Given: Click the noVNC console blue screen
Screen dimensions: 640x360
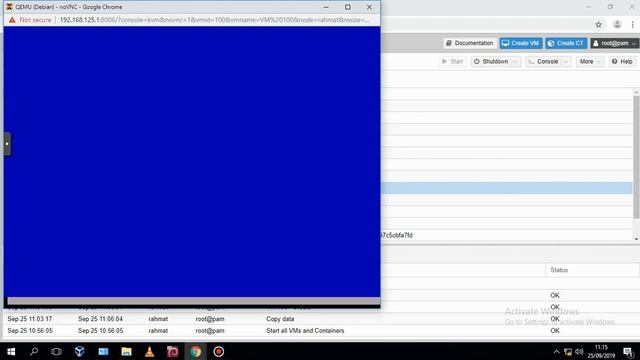Looking at the screenshot, I should [x=192, y=162].
